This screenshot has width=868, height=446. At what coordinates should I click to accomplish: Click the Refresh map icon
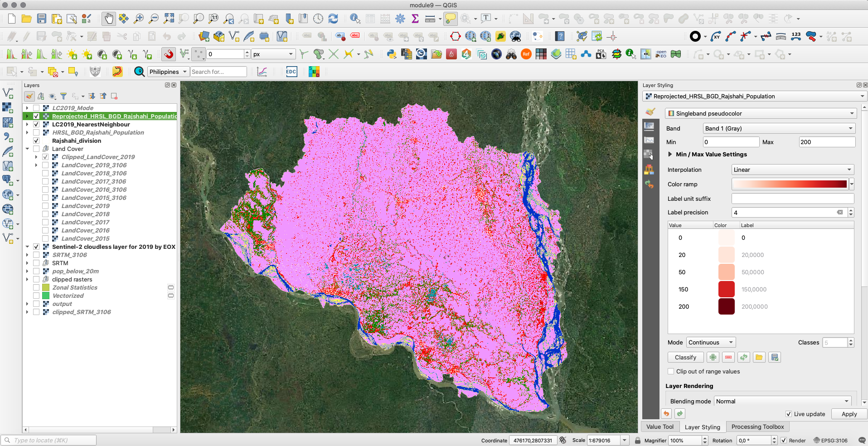pyautogui.click(x=333, y=19)
